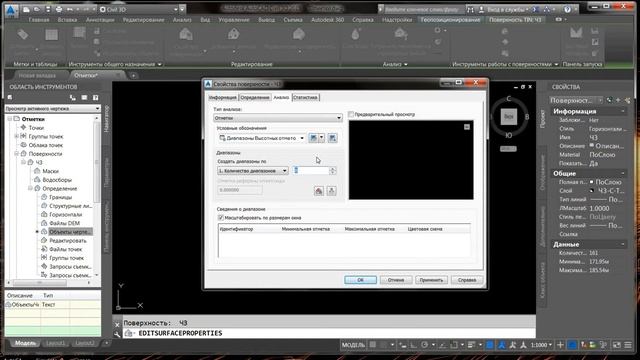Click the Отмена button
Screen dimensions: 640x360
pos(396,280)
